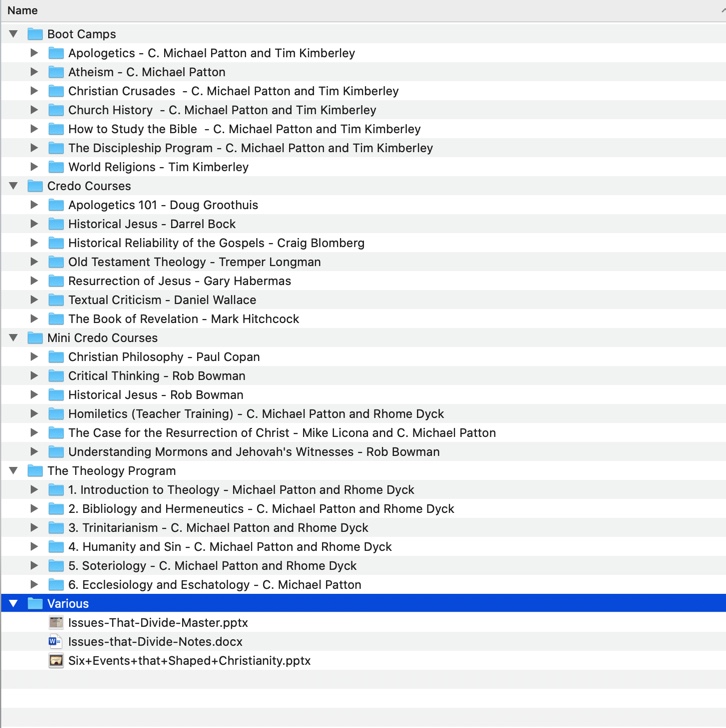Expand Apologetics - C. Michael Patton and Tim Kimberley
Screen dimensions: 726x728
tap(34, 53)
